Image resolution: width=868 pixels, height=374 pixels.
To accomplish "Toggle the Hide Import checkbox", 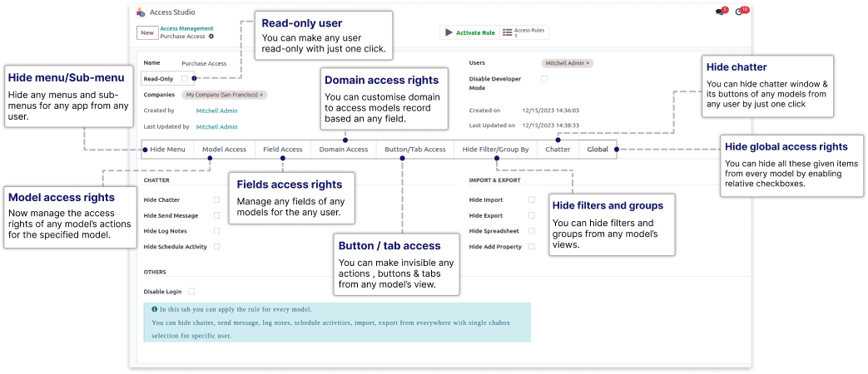I will click(x=532, y=199).
